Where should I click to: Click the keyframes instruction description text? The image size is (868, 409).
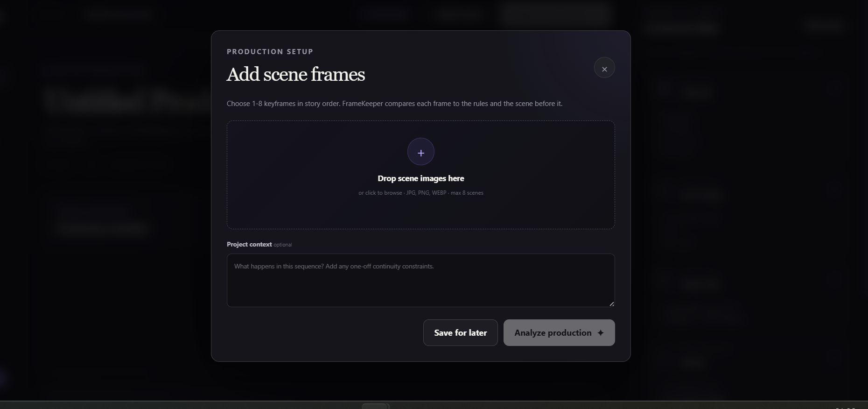tap(394, 104)
